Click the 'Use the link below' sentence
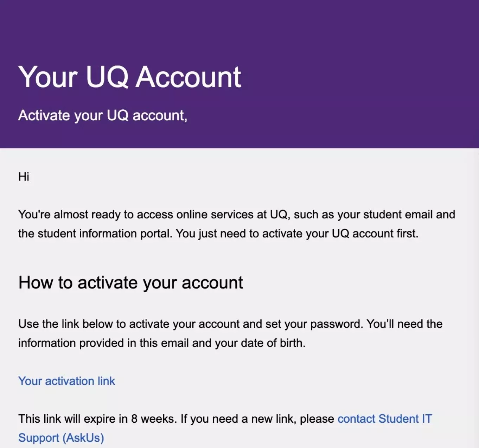Viewport: 479px width, 448px height. (x=65, y=324)
